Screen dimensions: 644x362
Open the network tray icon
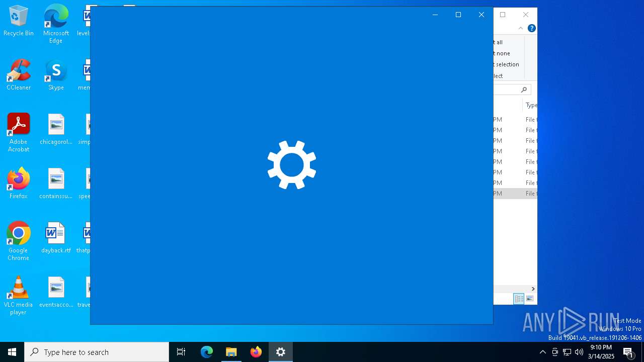tap(567, 352)
